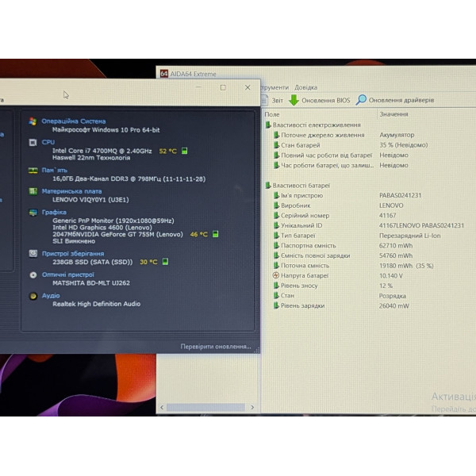This screenshot has height=476, width=476.
Task: Click the Звіт report icon
Action: click(x=264, y=100)
